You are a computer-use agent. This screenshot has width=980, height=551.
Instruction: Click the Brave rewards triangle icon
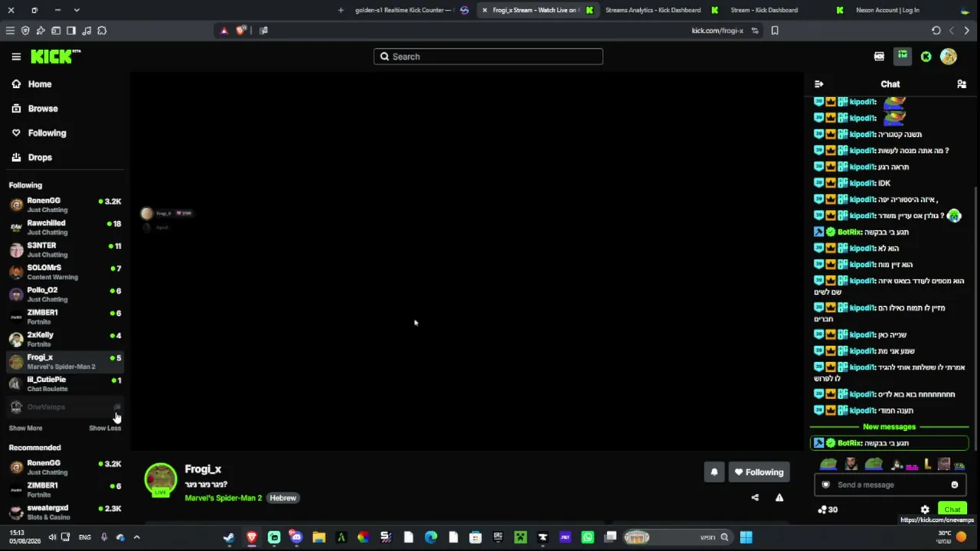click(224, 31)
